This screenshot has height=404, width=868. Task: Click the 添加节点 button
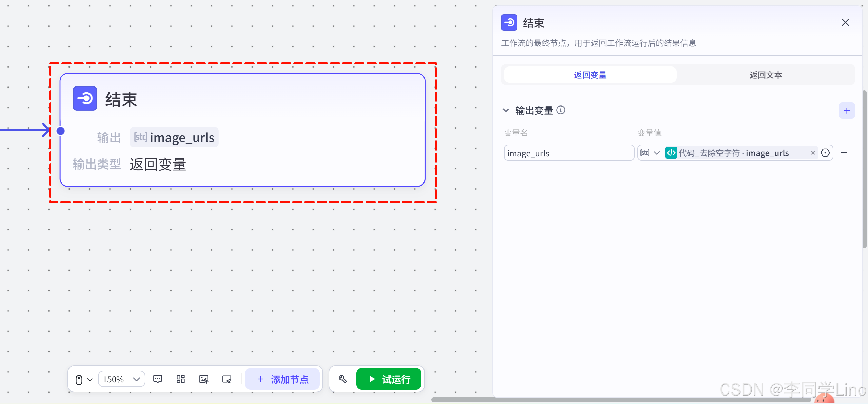tap(282, 379)
